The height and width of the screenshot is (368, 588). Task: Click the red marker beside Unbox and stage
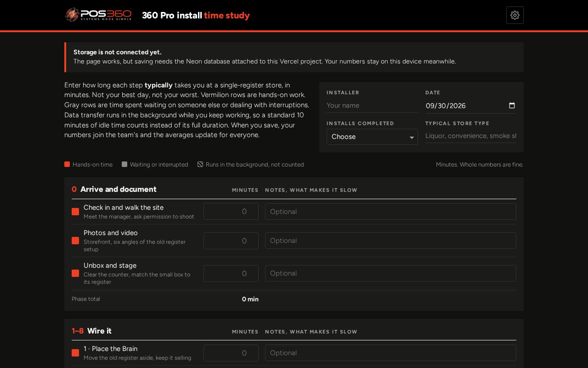coord(75,273)
